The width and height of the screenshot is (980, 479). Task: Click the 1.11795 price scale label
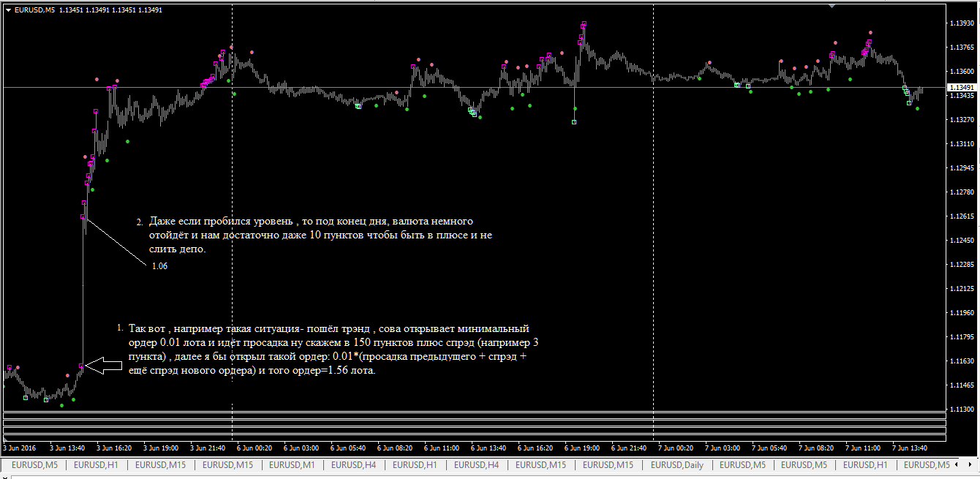pyautogui.click(x=960, y=337)
